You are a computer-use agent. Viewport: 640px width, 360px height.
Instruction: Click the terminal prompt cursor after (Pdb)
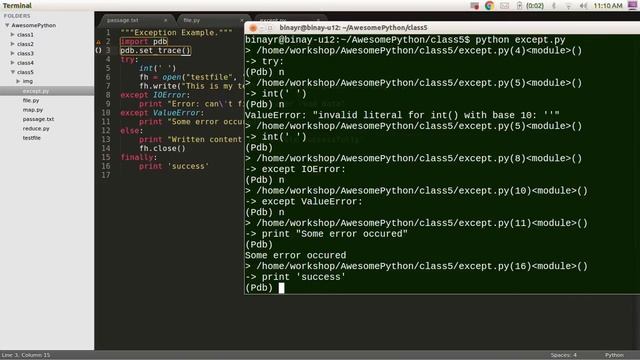(x=281, y=288)
